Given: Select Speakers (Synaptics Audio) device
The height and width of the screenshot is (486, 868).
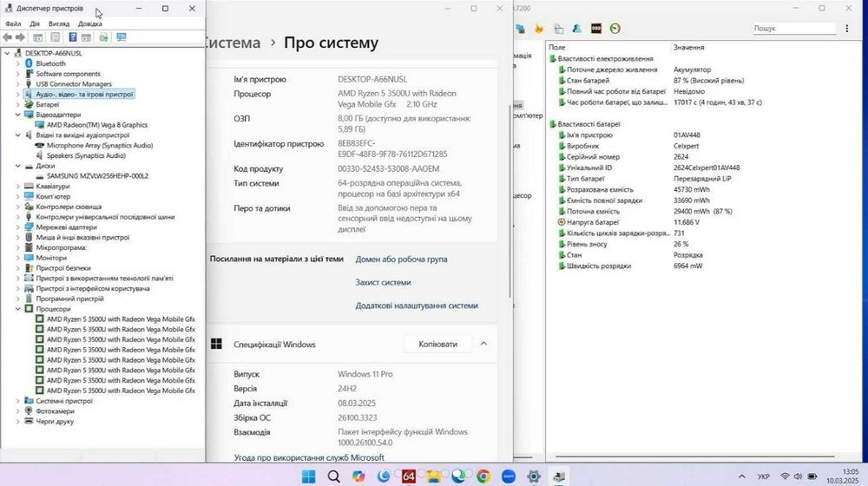Looking at the screenshot, I should (x=86, y=155).
